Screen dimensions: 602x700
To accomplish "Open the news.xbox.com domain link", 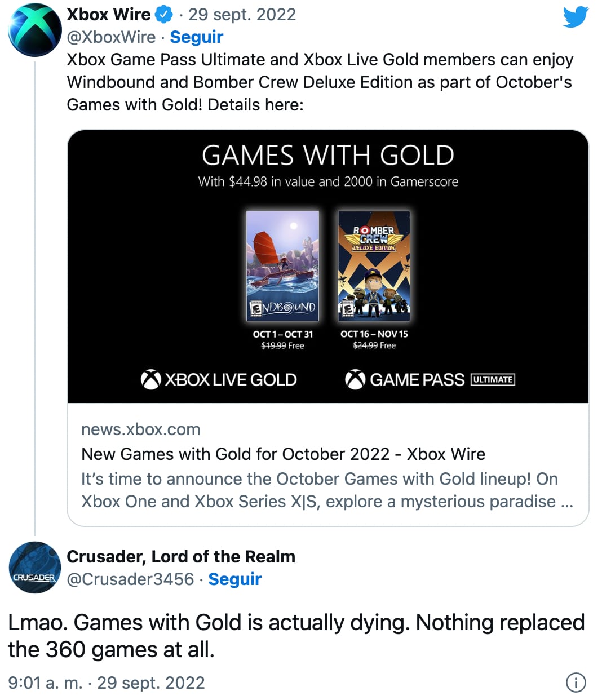I will pyautogui.click(x=140, y=429).
